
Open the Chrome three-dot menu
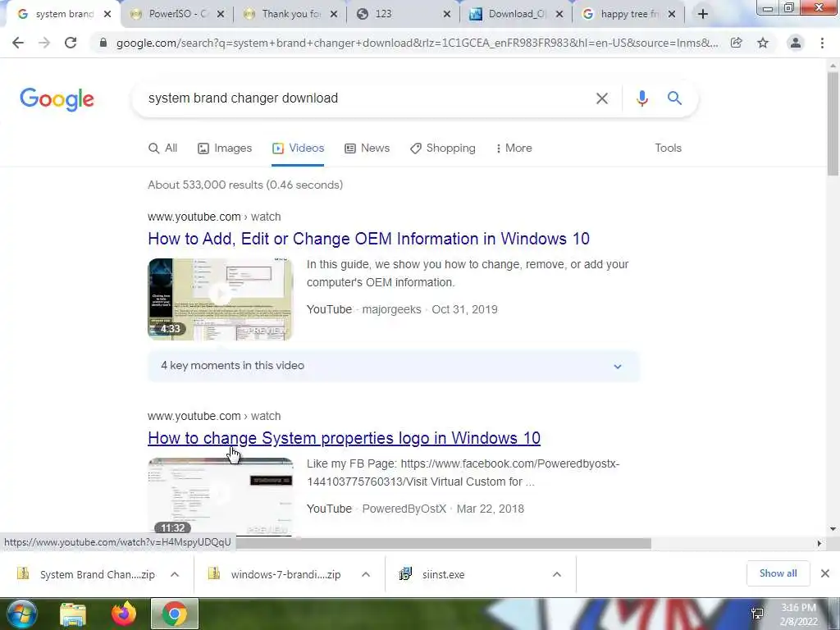pos(822,43)
